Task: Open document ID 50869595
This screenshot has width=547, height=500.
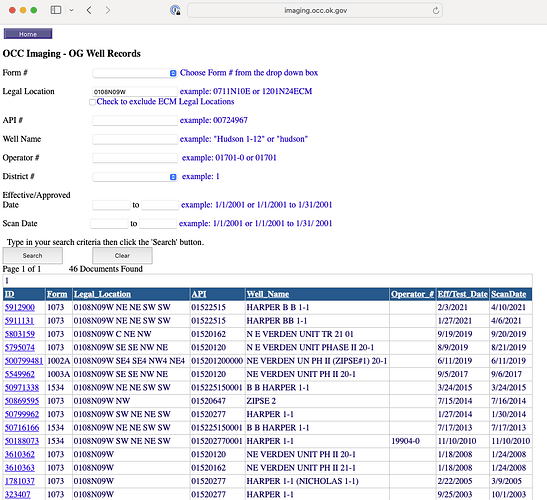Action: pyautogui.click(x=22, y=401)
